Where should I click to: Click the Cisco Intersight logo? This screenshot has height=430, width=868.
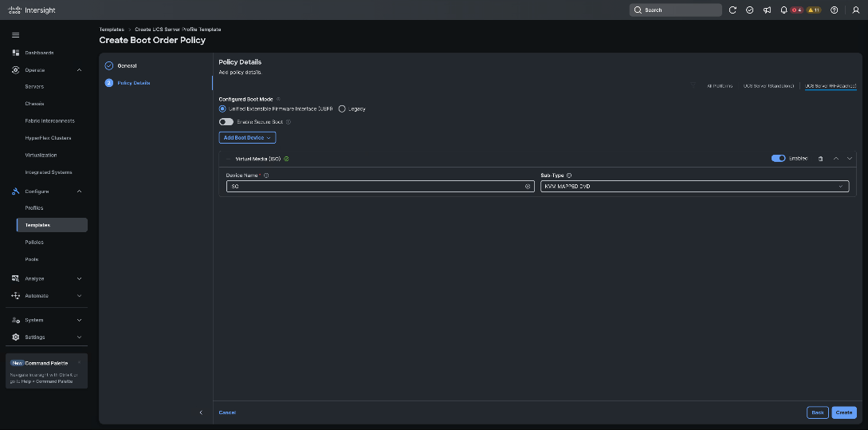click(x=32, y=10)
